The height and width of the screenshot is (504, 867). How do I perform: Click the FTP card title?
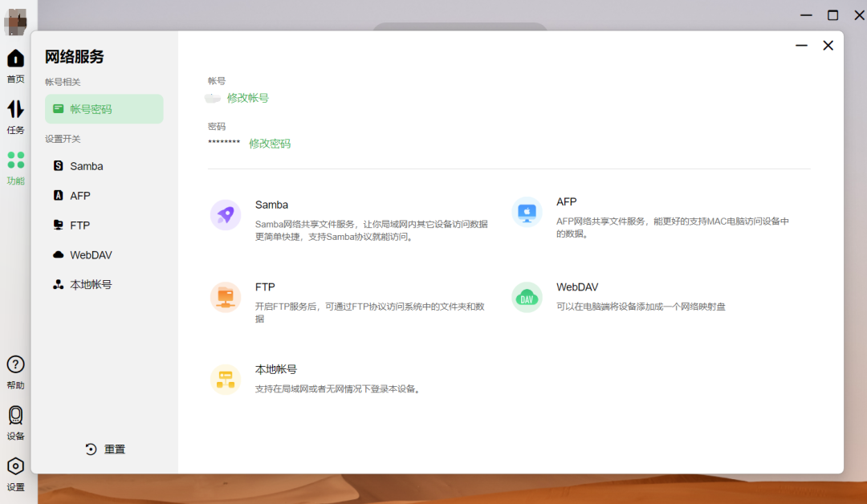coord(265,287)
